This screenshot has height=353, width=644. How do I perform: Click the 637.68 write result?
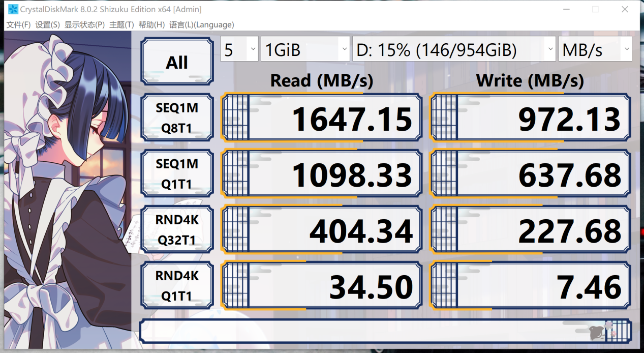pyautogui.click(x=531, y=173)
